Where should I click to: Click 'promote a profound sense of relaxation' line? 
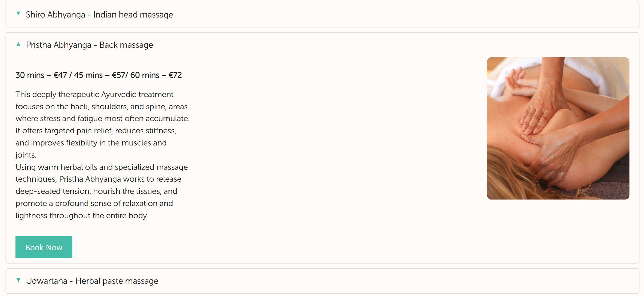pyautogui.click(x=94, y=203)
